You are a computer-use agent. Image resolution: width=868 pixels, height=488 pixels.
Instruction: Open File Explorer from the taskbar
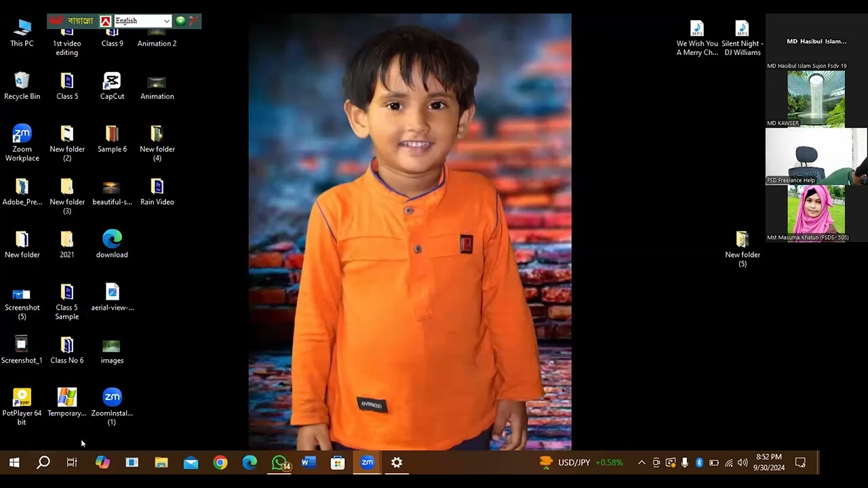click(161, 462)
